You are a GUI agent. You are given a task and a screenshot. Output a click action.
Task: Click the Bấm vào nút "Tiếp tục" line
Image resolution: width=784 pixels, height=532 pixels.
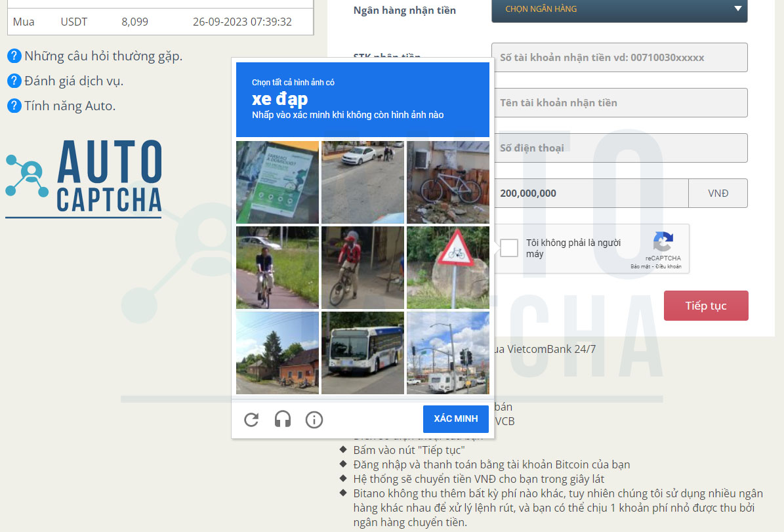coord(409,450)
